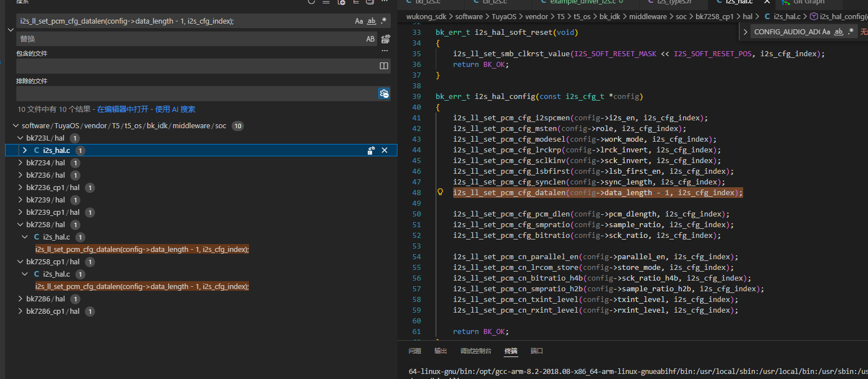Click the open editors book icon
The width and height of the screenshot is (868, 379).
(x=384, y=66)
